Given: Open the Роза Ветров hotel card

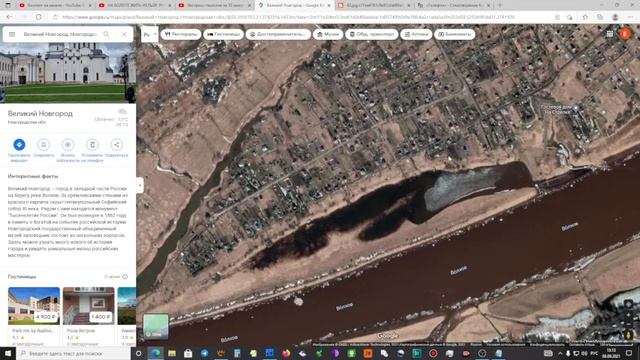Looking at the screenshot, I should 89,317.
